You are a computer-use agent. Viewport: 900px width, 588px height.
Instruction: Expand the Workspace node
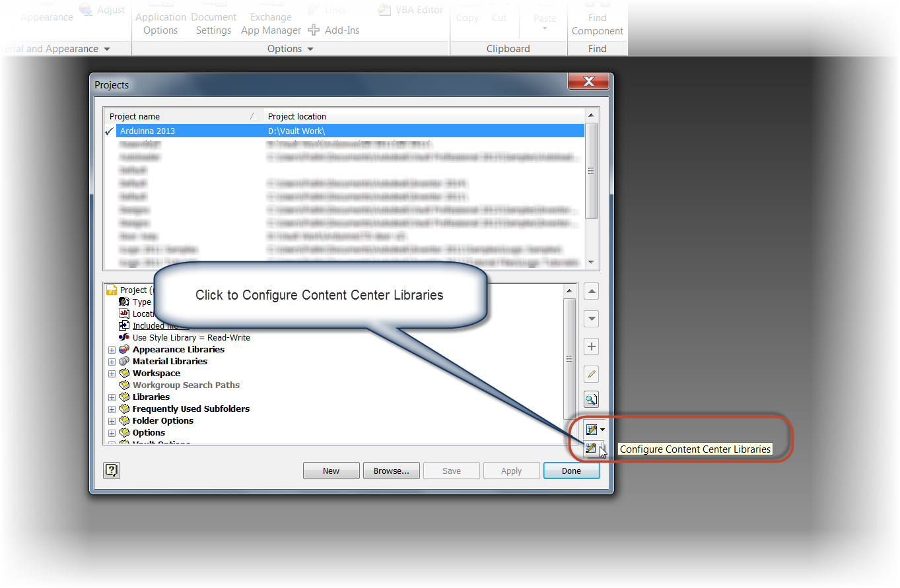[x=112, y=374]
